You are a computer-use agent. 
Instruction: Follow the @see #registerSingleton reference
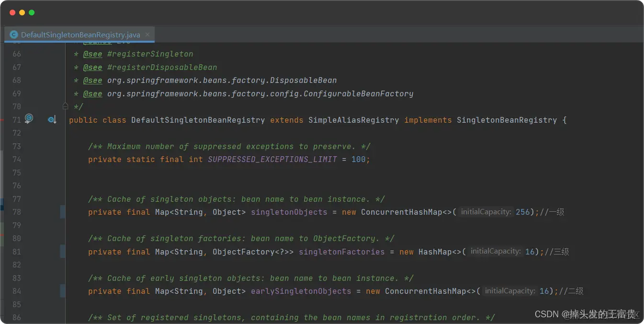150,54
